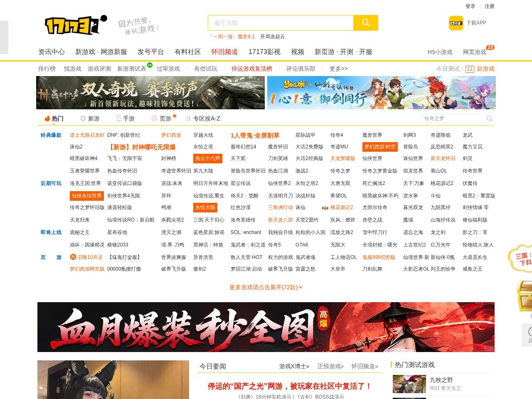Screen dimensions: 532x399
Task: Open 资讯中心 in main navigation
Action: pyautogui.click(x=52, y=52)
